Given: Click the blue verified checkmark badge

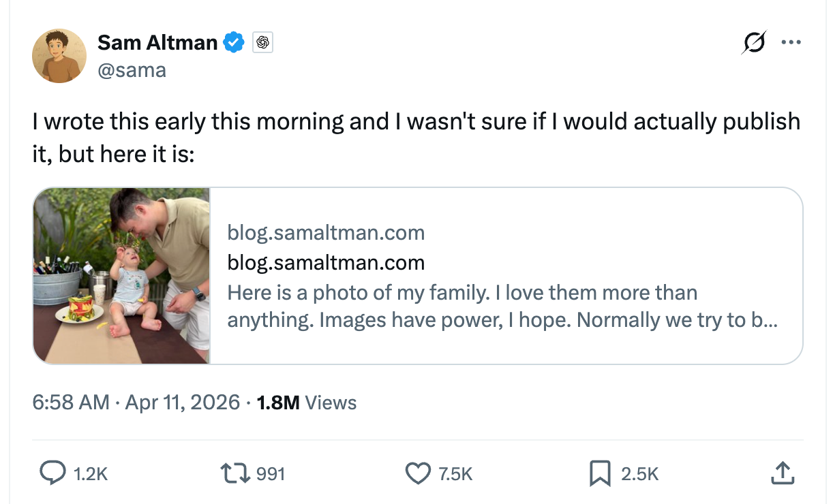Looking at the screenshot, I should pos(235,43).
